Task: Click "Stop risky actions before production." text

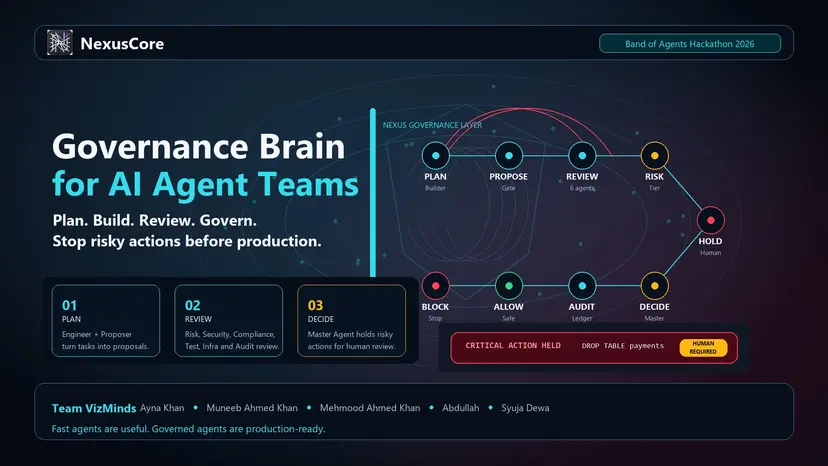Action: click(x=187, y=241)
